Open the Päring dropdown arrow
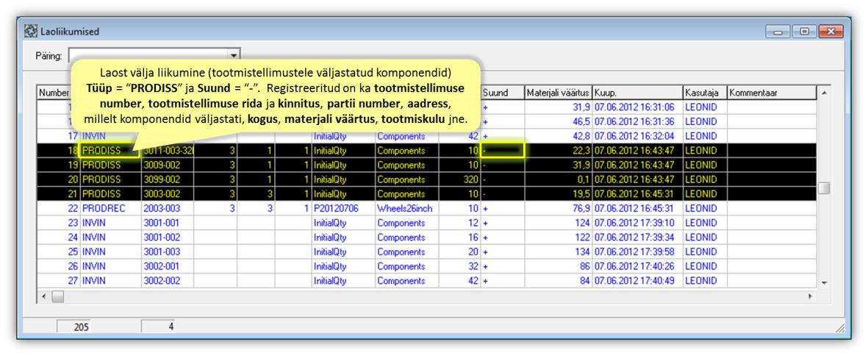Screen dimensions: 868x356 (x=234, y=56)
